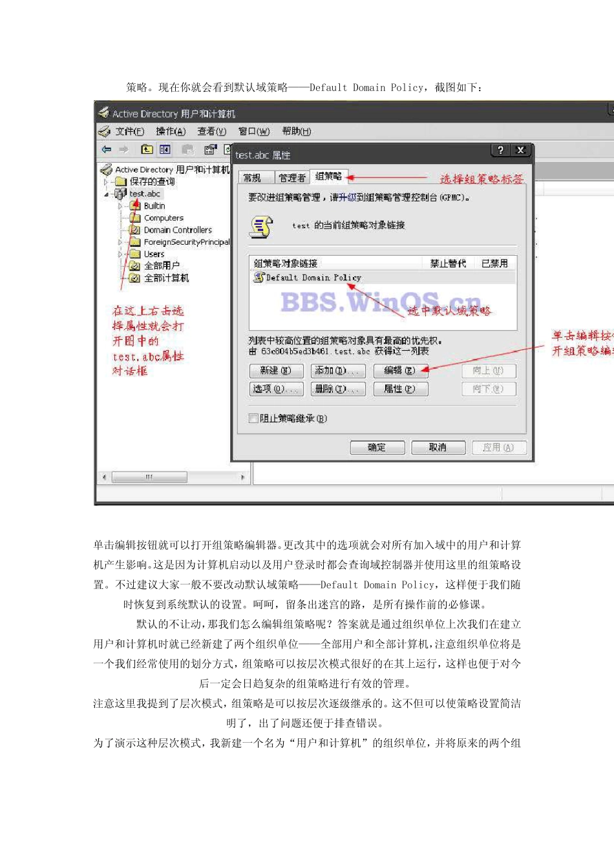Viewport: 614px width, 868px height.
Task: Click the 保存的查询 folder icon
Action: tap(121, 181)
